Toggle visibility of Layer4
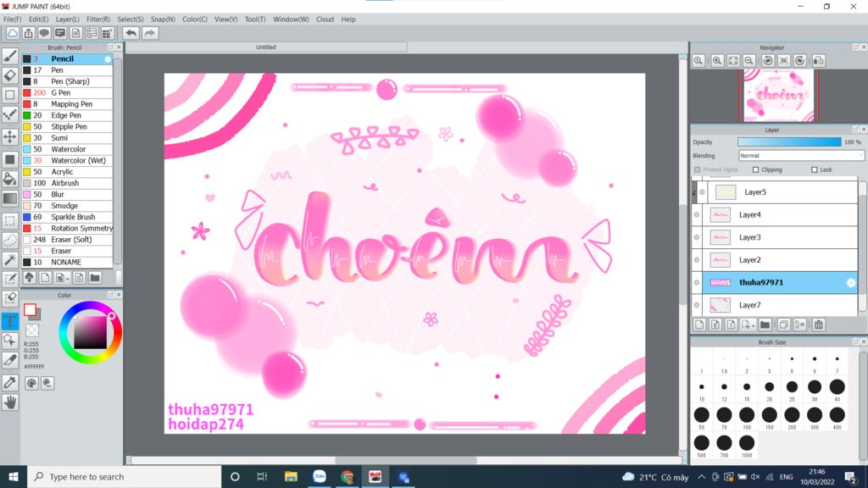This screenshot has width=868, height=488. coord(697,214)
